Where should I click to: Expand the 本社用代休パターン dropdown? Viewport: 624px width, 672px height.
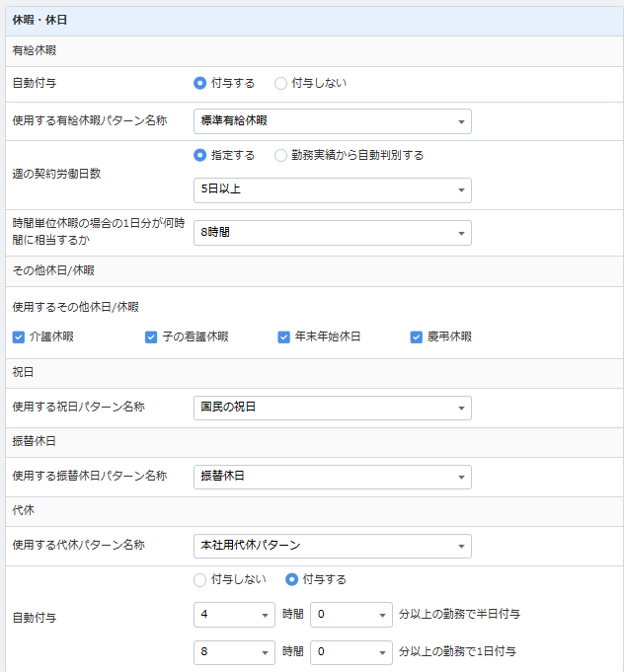click(332, 546)
